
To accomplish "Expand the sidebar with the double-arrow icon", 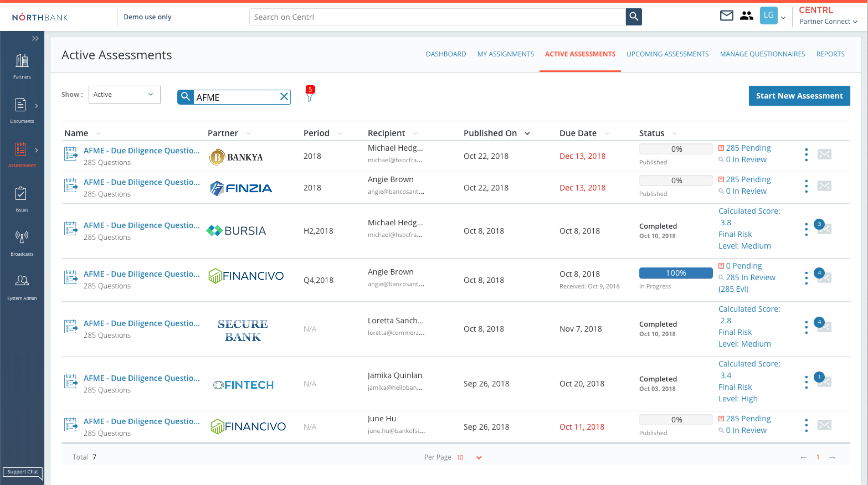I will 35,39.
